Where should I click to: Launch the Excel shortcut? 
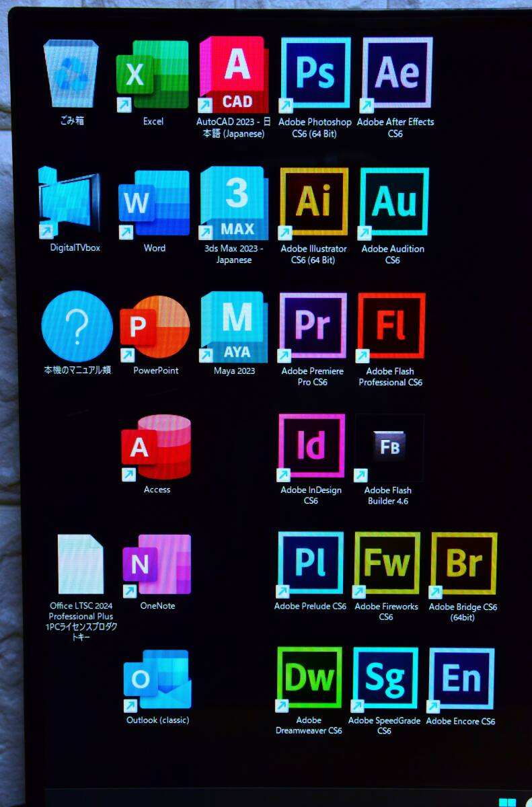[153, 75]
